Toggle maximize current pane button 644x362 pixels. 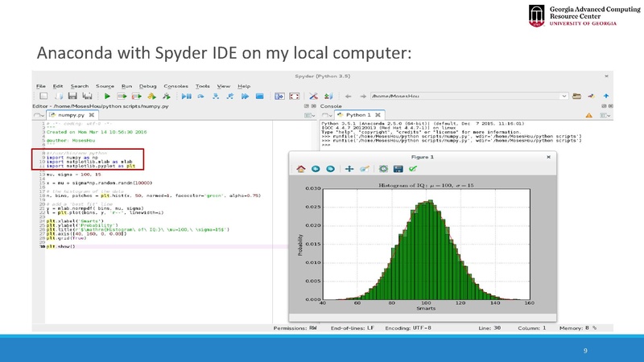click(280, 97)
